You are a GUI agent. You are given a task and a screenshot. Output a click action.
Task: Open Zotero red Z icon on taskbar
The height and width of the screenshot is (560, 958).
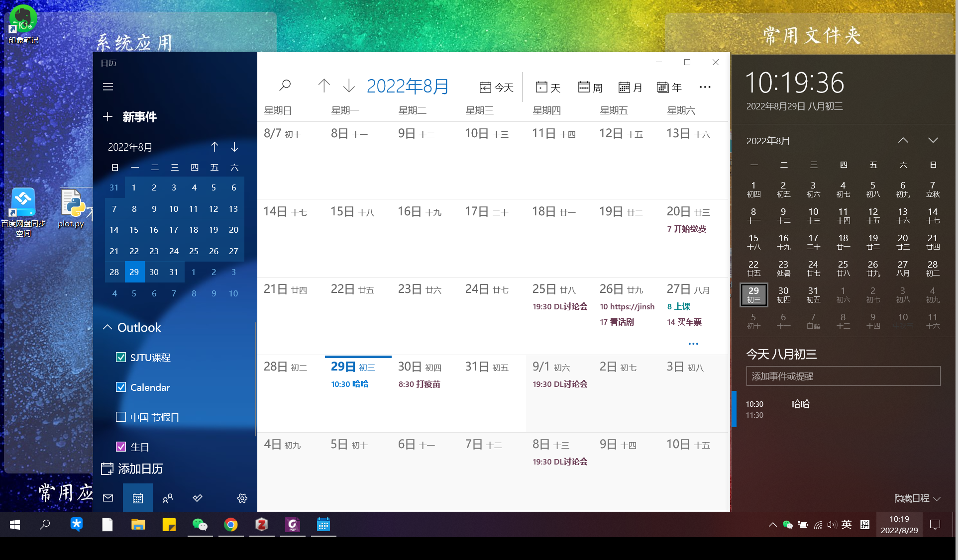point(262,524)
